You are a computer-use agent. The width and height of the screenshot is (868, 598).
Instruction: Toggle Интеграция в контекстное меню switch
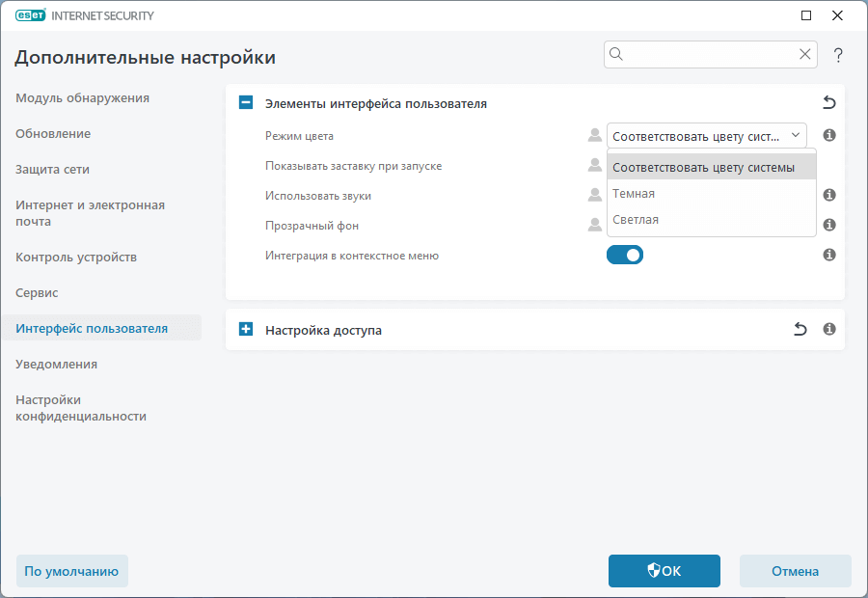tap(625, 256)
